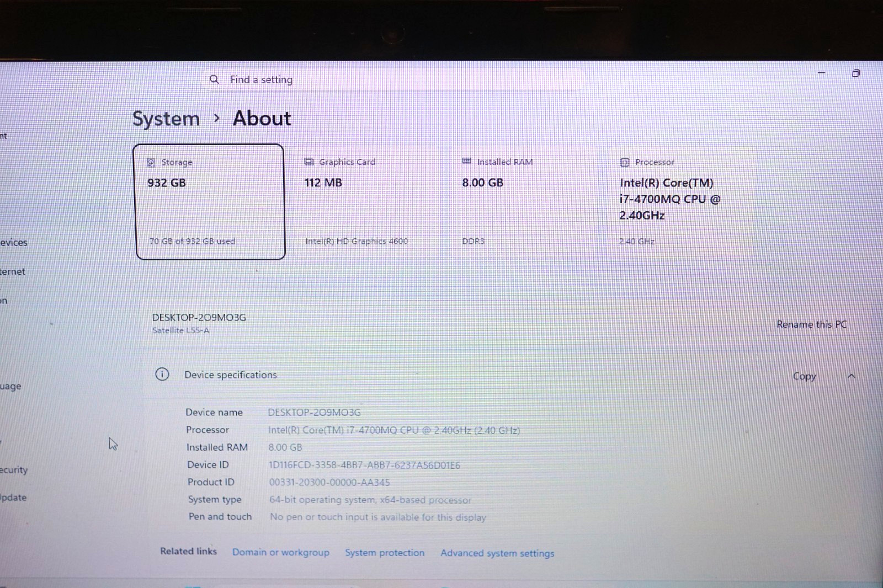The height and width of the screenshot is (588, 883).
Task: Click the Satellite L55-A model text
Action: coord(181,330)
